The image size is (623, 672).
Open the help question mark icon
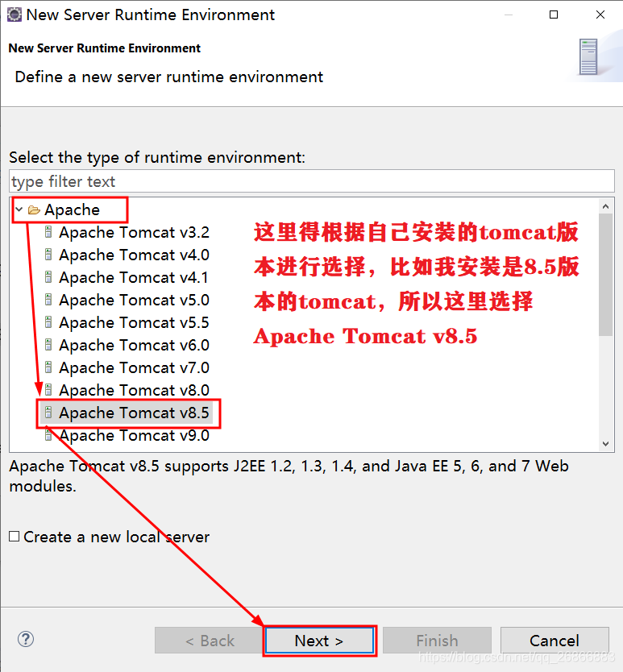(x=26, y=639)
